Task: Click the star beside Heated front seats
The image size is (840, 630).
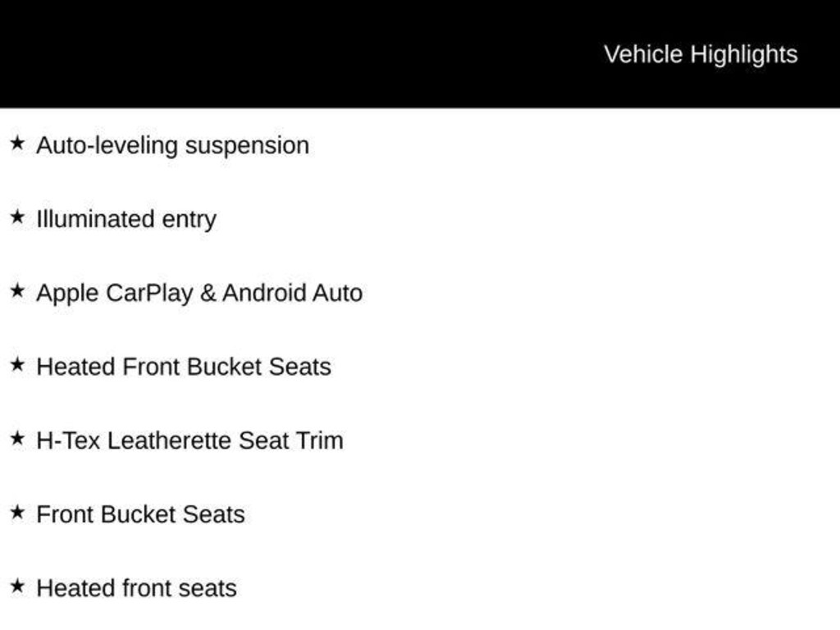Action: click(x=17, y=587)
